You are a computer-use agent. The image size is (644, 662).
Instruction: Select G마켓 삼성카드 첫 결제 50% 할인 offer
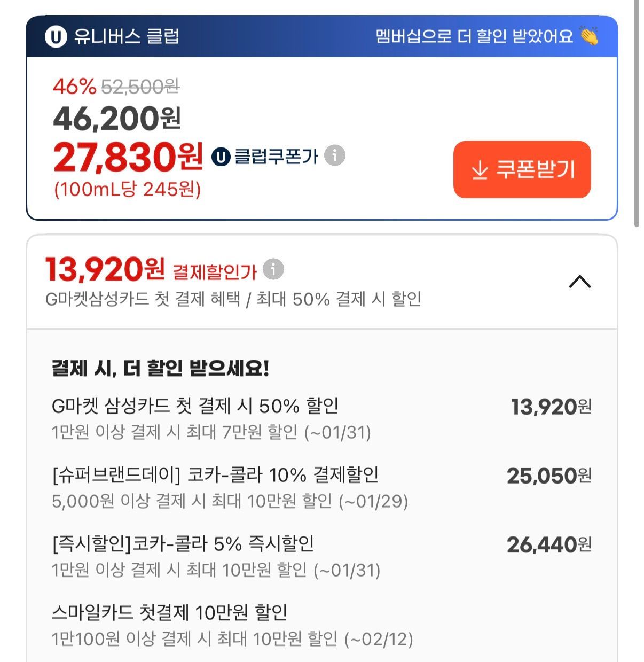(x=195, y=407)
